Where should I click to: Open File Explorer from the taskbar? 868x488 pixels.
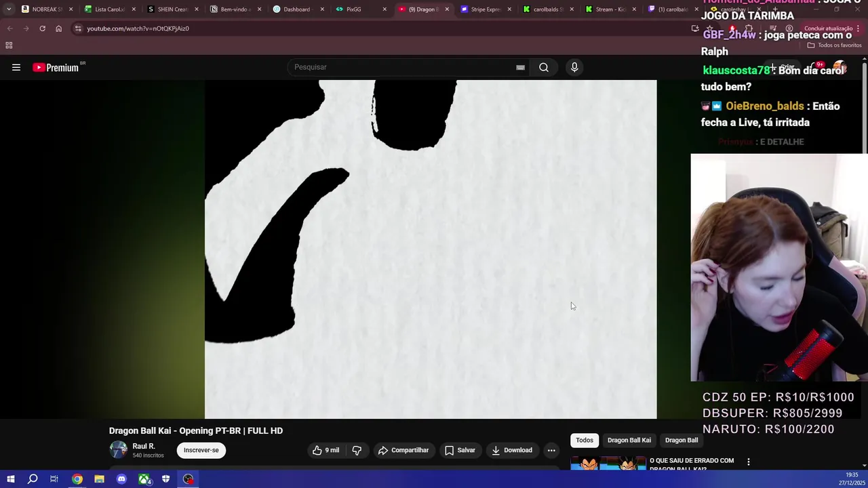click(99, 479)
